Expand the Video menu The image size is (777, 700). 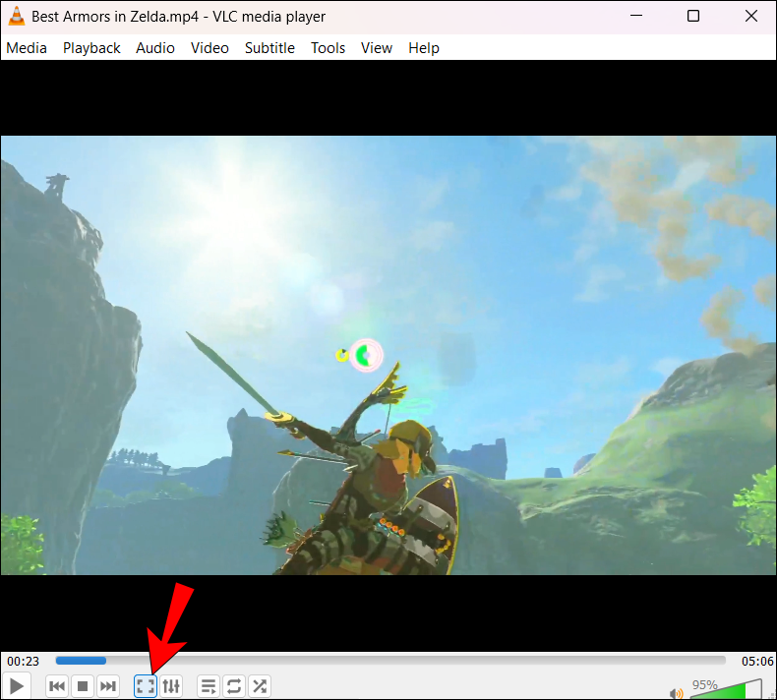pyautogui.click(x=209, y=48)
